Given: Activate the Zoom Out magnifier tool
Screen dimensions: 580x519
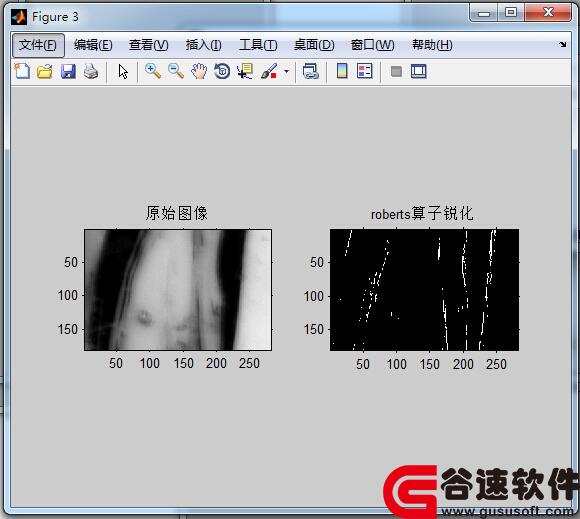Looking at the screenshot, I should click(176, 71).
